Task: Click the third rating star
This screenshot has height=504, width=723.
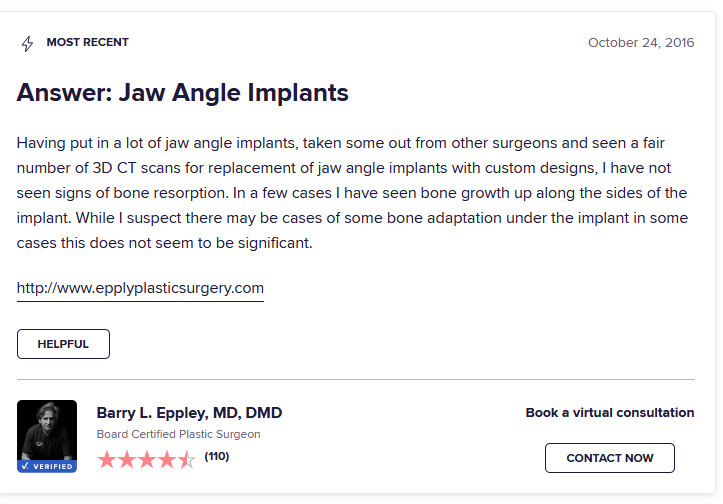Action: pyautogui.click(x=147, y=460)
